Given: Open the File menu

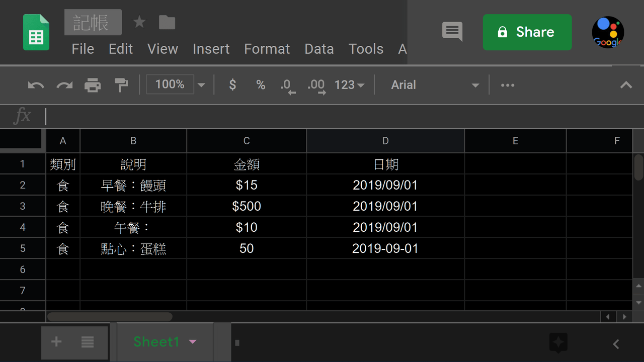Looking at the screenshot, I should 83,49.
